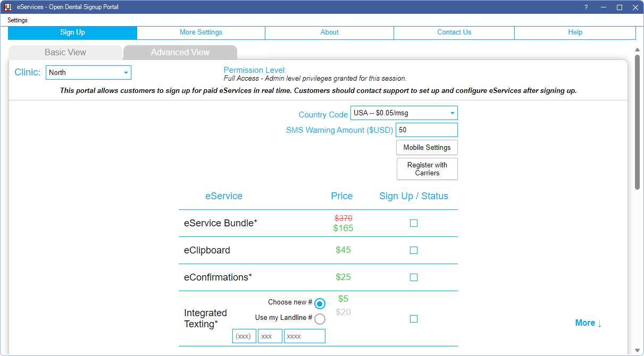The image size is (644, 356).
Task: Click Register with Carriers button
Action: (x=427, y=169)
